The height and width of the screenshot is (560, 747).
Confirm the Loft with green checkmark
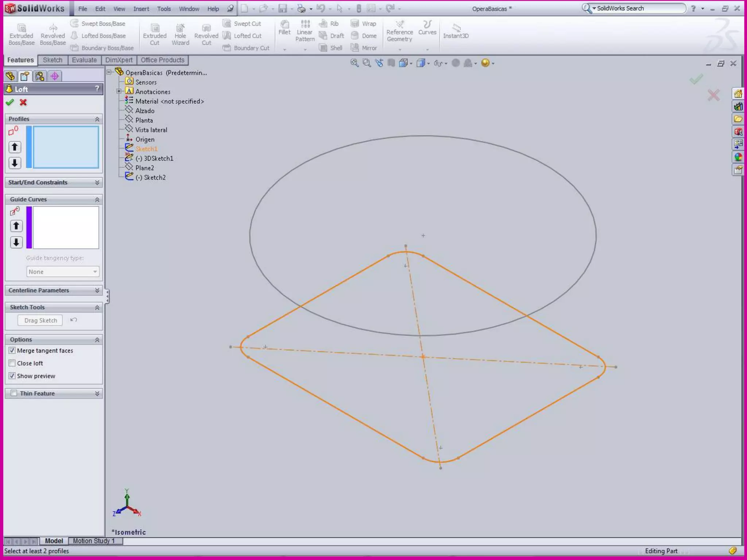(x=10, y=102)
